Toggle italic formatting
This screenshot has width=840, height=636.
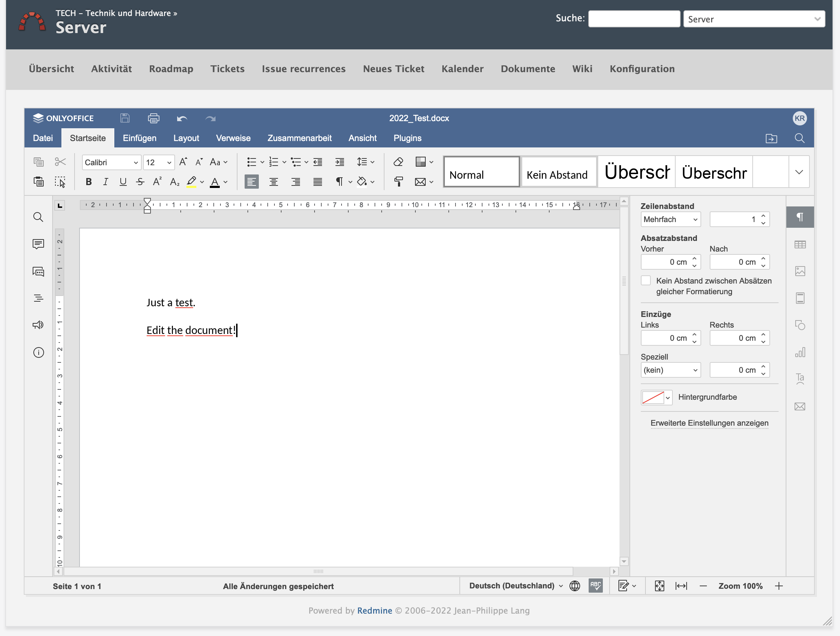[x=105, y=182]
